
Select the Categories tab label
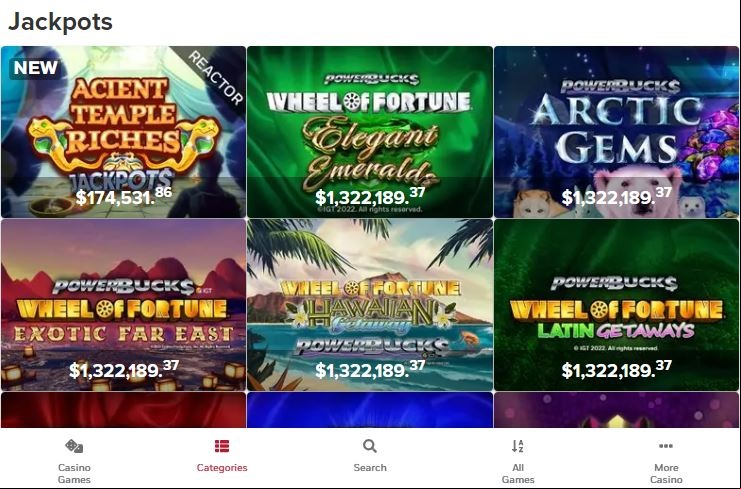pos(222,467)
